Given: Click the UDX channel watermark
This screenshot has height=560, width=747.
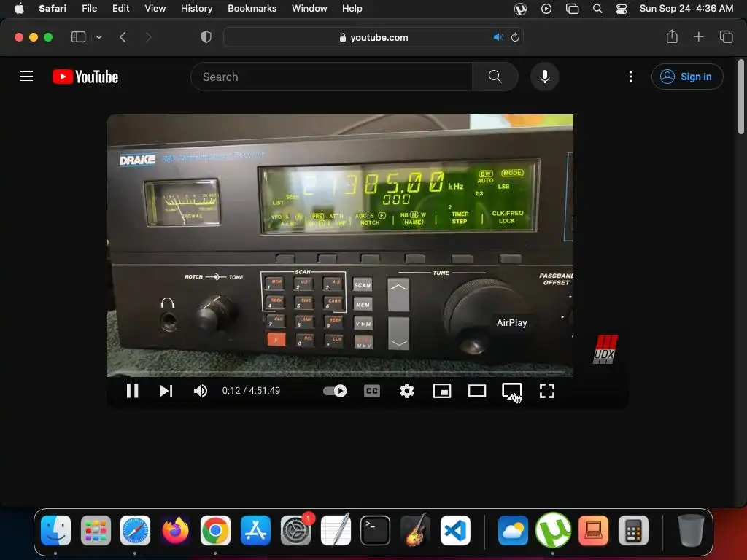Looking at the screenshot, I should click(605, 349).
